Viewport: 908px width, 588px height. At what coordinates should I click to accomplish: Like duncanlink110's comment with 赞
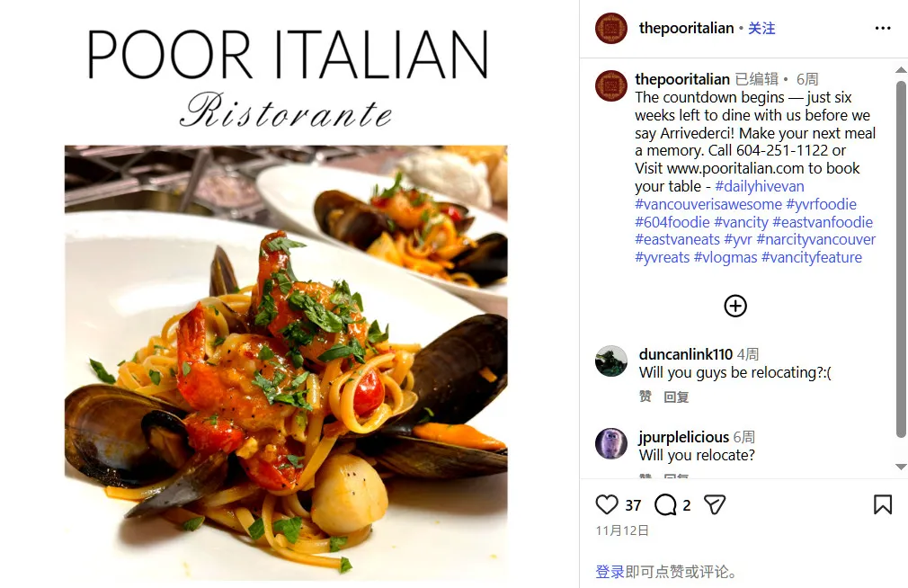(x=645, y=396)
